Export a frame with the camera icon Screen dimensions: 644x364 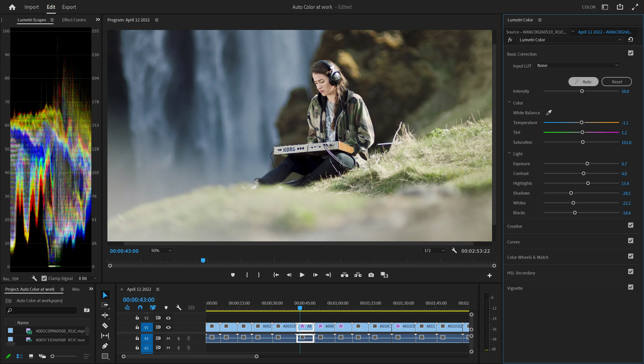coord(371,275)
